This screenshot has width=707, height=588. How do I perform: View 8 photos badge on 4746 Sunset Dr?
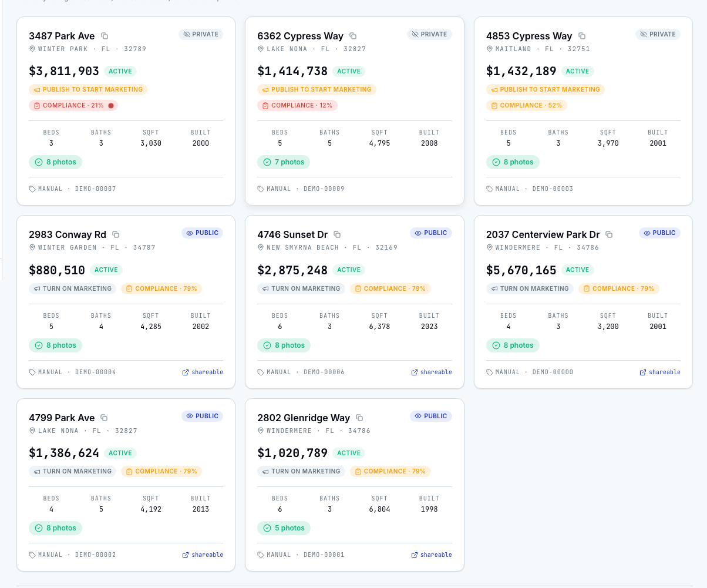click(x=284, y=345)
